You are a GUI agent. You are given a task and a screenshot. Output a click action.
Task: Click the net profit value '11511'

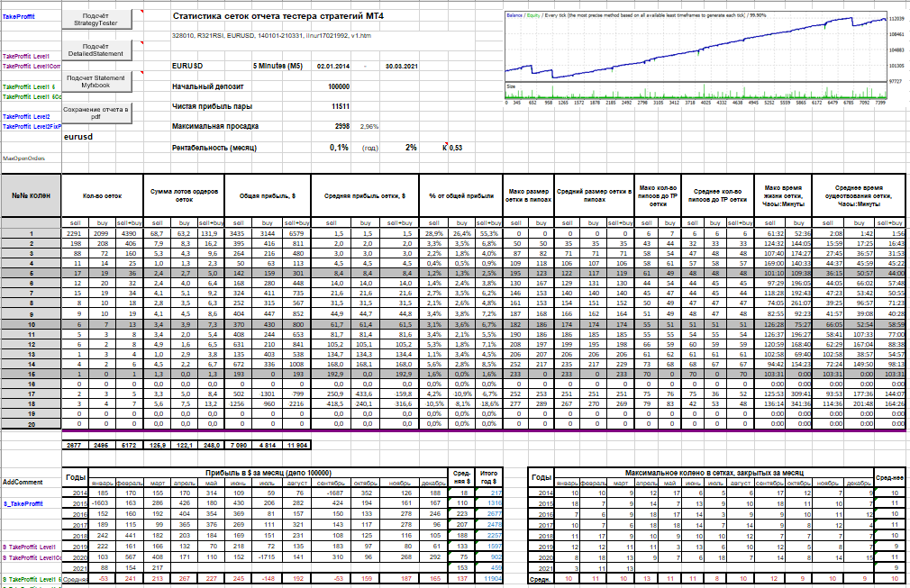341,106
